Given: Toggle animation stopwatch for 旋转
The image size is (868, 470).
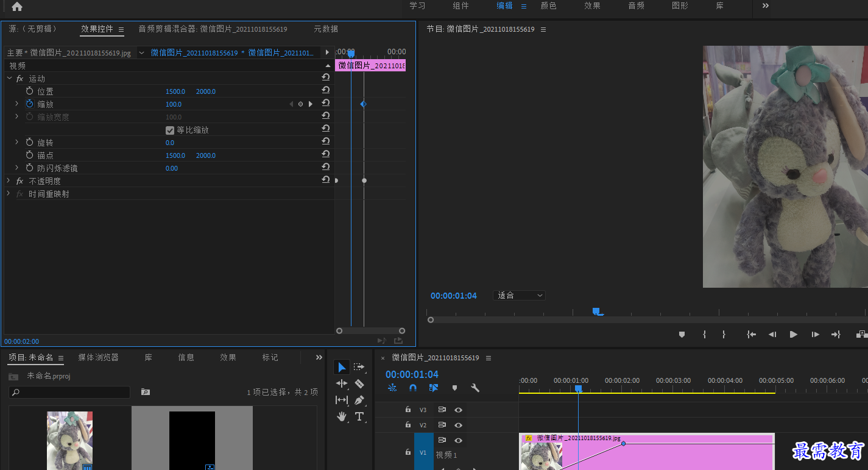Looking at the screenshot, I should tap(29, 142).
